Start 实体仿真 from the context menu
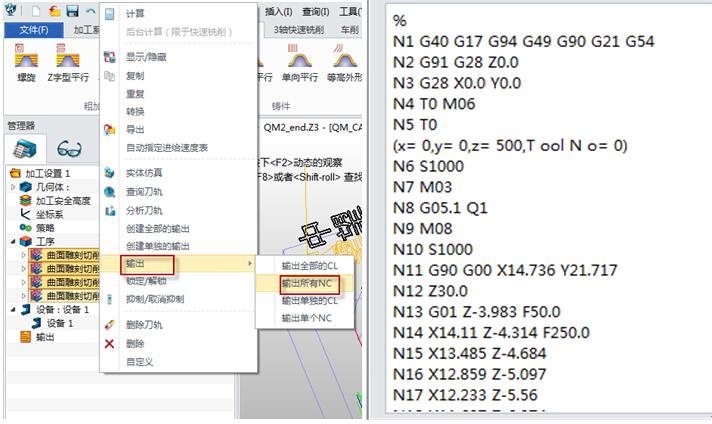Screen dimensions: 712x424 coord(144,173)
